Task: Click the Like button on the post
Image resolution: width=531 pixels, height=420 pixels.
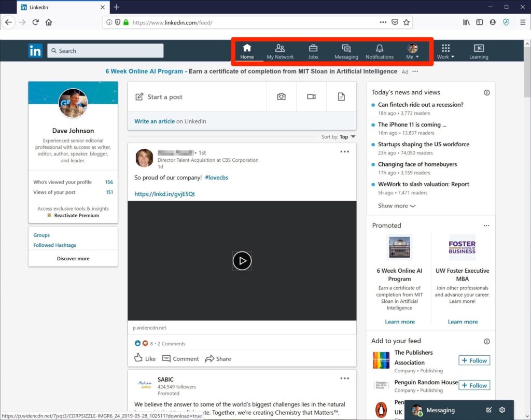Action: click(x=145, y=358)
